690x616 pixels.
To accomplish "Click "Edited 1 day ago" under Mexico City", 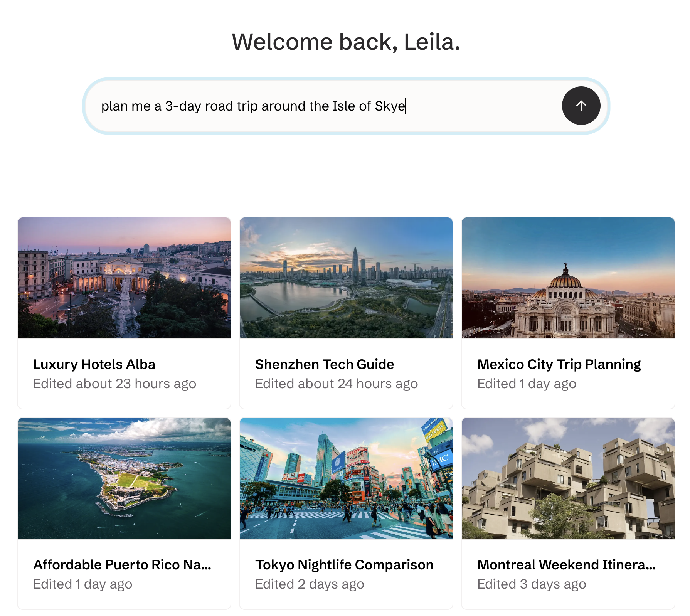I will (527, 384).
